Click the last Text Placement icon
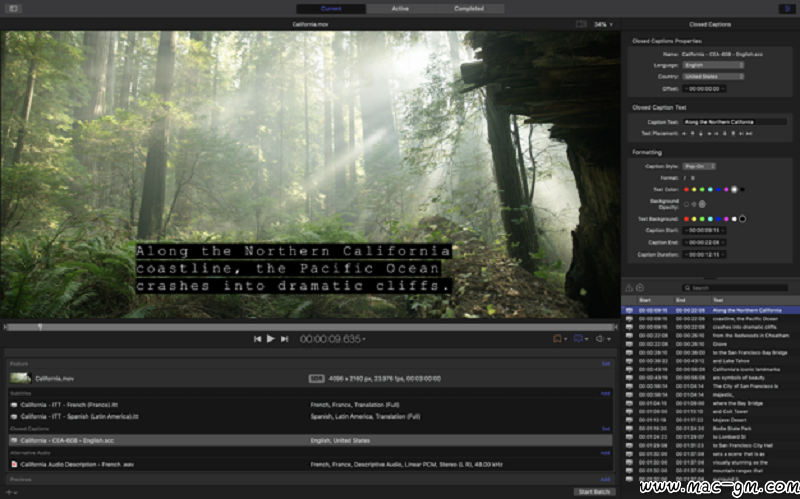The image size is (800, 499). coord(749,134)
